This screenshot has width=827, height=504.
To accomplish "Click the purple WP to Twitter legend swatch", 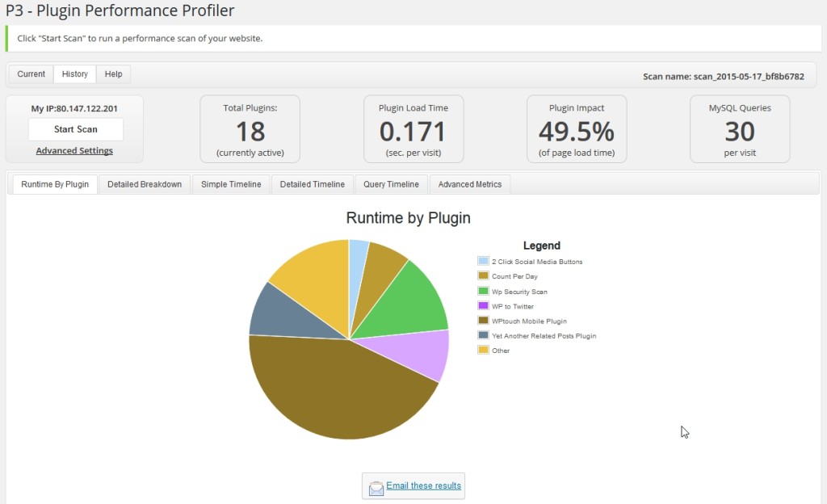I will click(x=483, y=306).
